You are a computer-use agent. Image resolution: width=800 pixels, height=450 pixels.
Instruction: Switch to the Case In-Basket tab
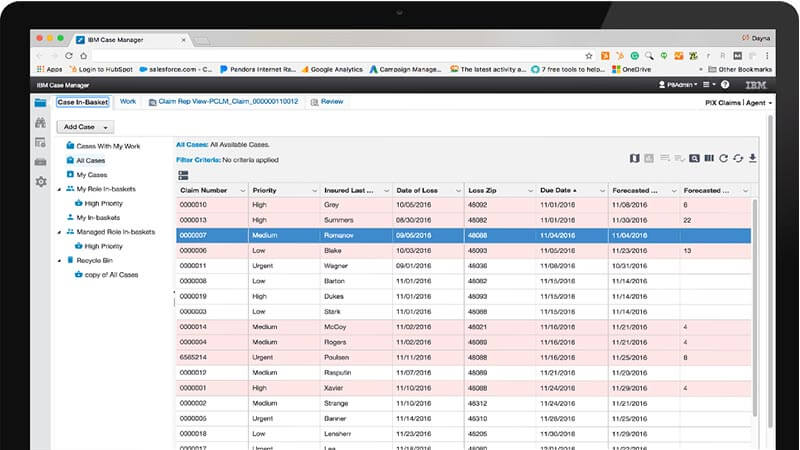point(83,102)
